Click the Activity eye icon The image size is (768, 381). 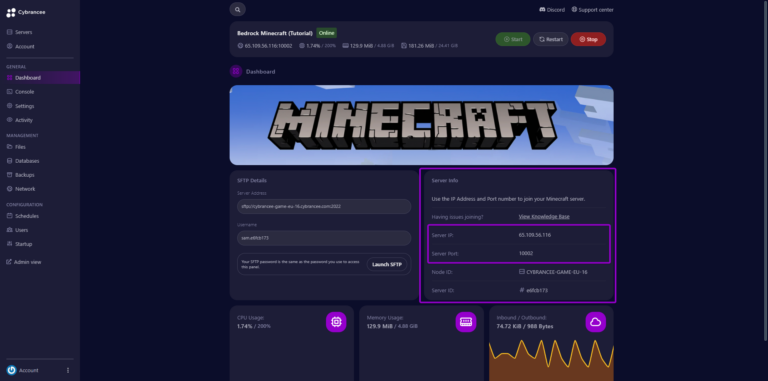click(x=9, y=120)
